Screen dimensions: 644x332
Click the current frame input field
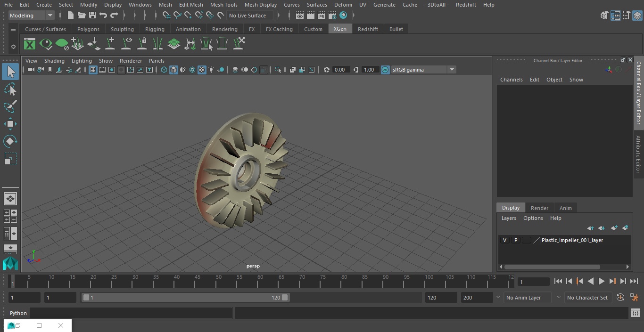534,282
